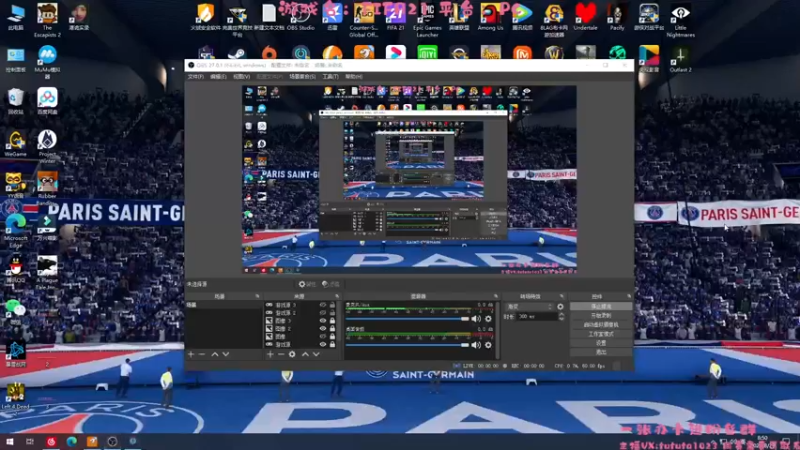800x450 pixels.
Task: Open the Recycle Bin icon
Action: (x=15, y=101)
